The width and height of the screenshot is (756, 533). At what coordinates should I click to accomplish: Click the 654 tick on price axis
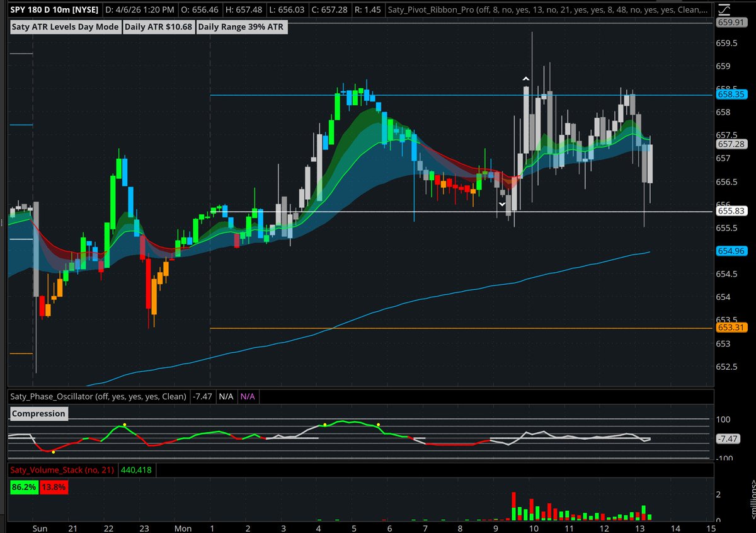pos(723,297)
